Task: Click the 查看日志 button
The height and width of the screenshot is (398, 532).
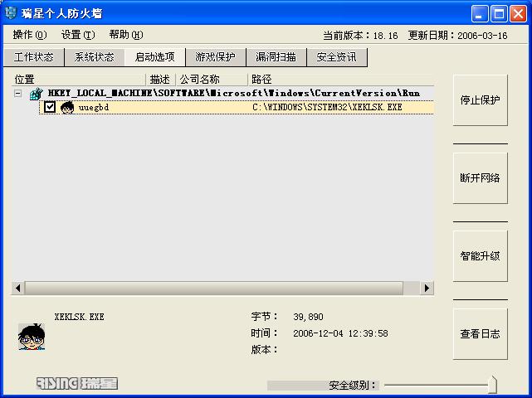Action: coord(480,334)
